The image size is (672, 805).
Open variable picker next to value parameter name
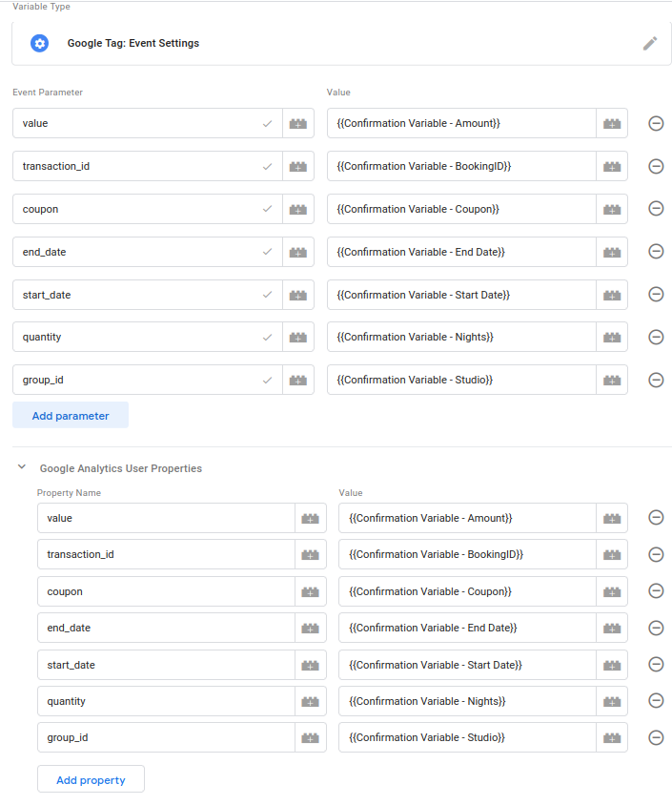298,123
